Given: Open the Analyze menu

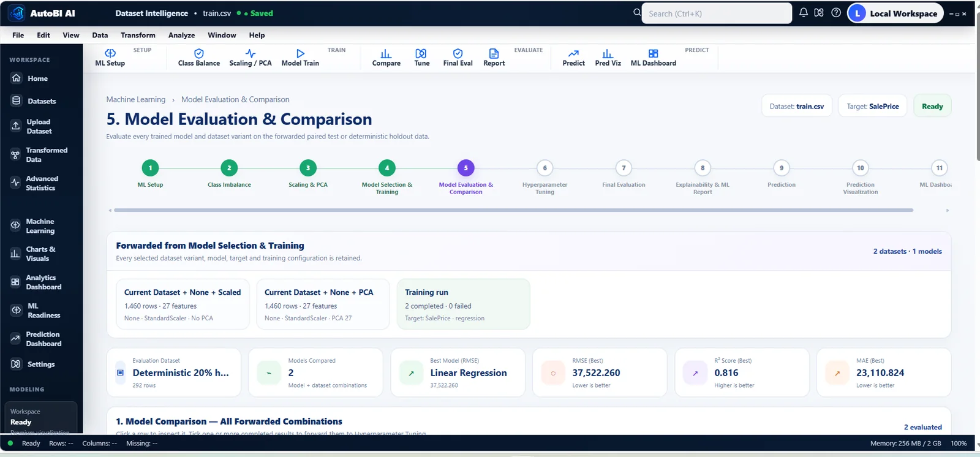Looking at the screenshot, I should pos(182,35).
